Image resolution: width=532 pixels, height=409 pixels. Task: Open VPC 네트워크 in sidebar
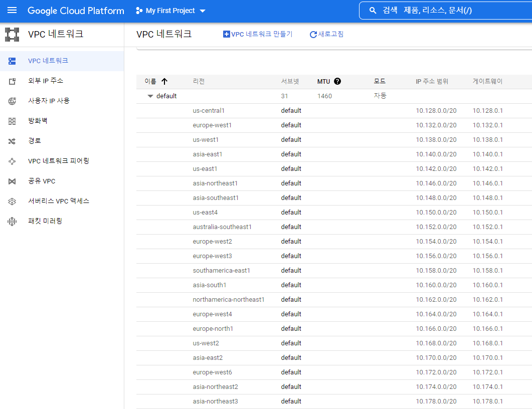[x=62, y=61]
